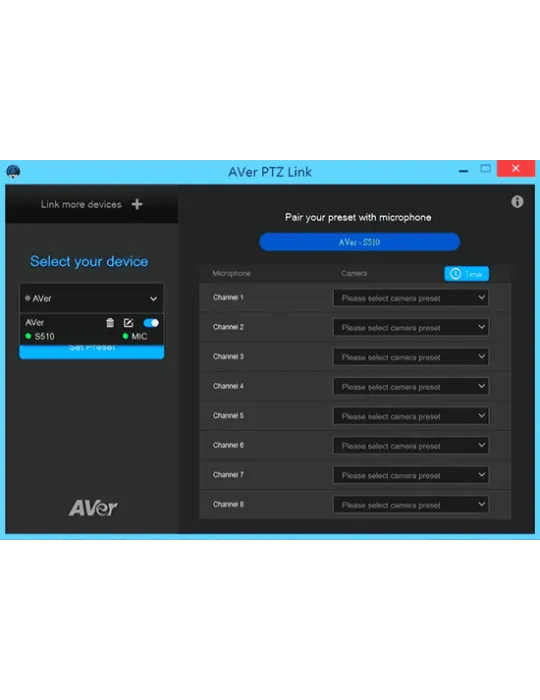Close the AVer PTZ Link window
This screenshot has width=540, height=700.
pyautogui.click(x=515, y=168)
